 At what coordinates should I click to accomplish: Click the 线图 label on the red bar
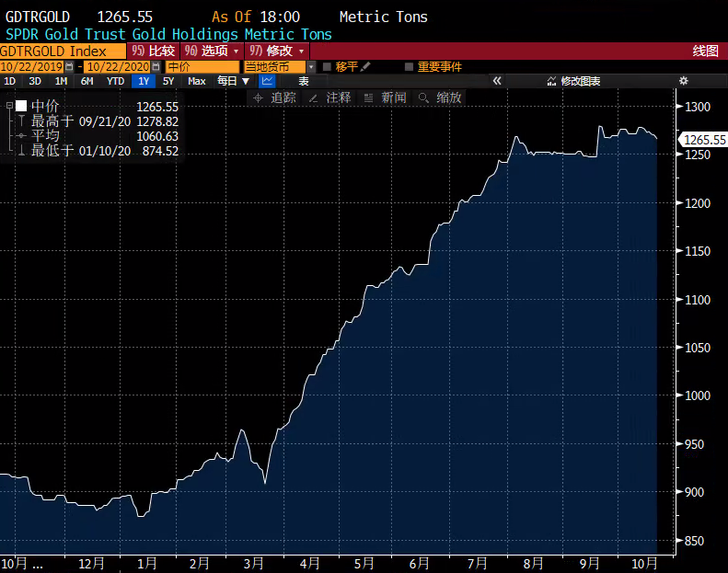pyautogui.click(x=706, y=51)
